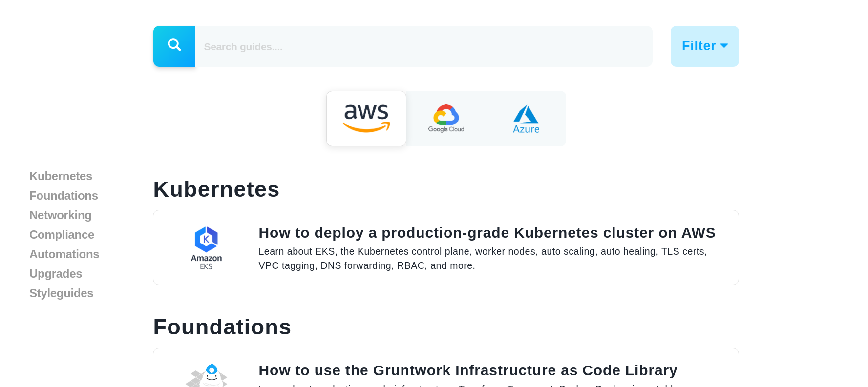
Task: Open the Gruntwork Infrastructure as Code Library guide
Action: 468,370
